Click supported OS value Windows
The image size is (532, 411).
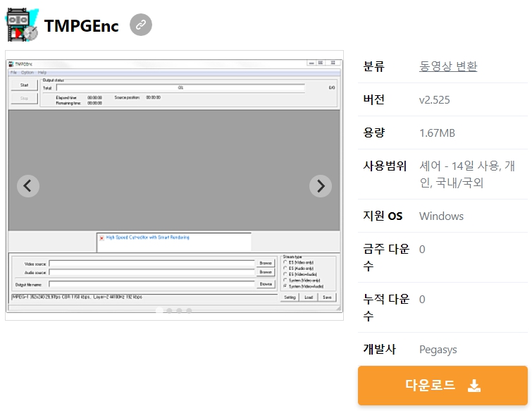coord(441,216)
